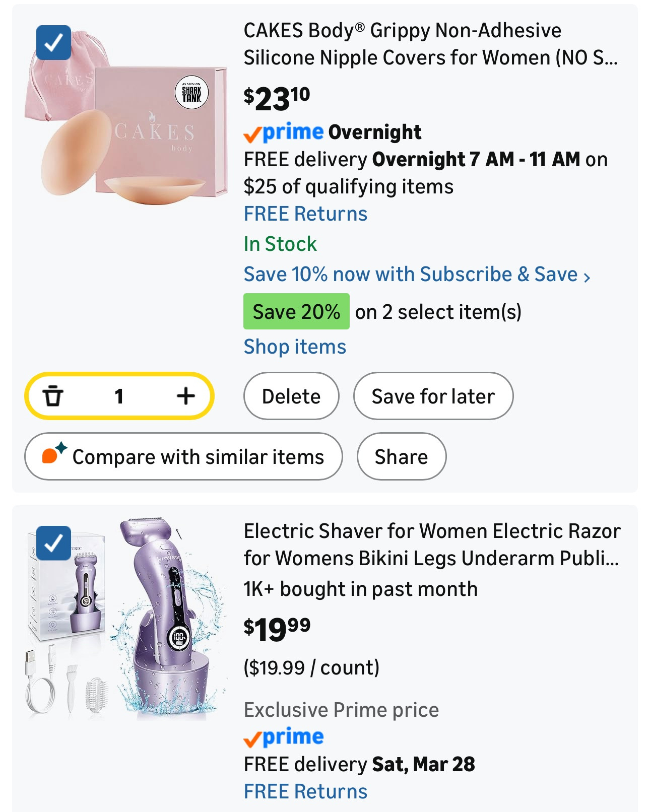Click the Prime logo beside Overnight
The height and width of the screenshot is (812, 650).
pos(281,132)
